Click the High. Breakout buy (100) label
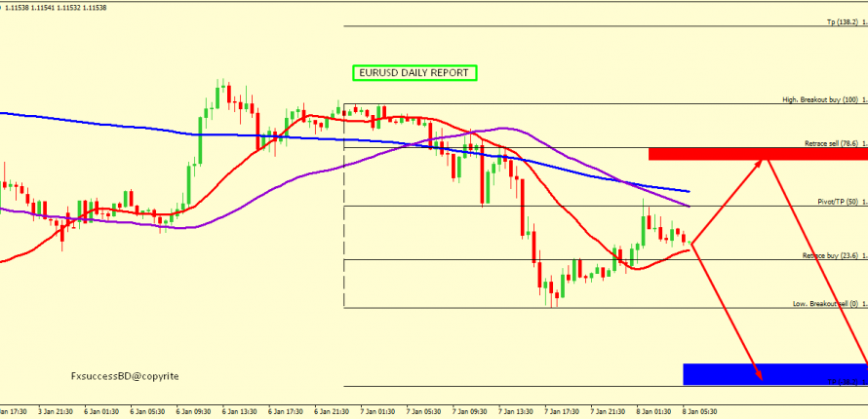The height and width of the screenshot is (419, 868). 820,99
